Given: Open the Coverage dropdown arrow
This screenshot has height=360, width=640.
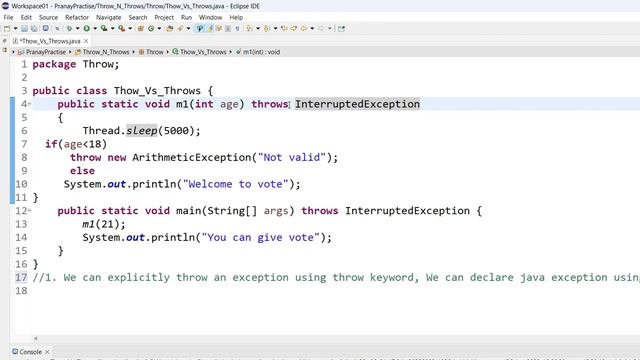Looking at the screenshot, I should click(113, 29).
